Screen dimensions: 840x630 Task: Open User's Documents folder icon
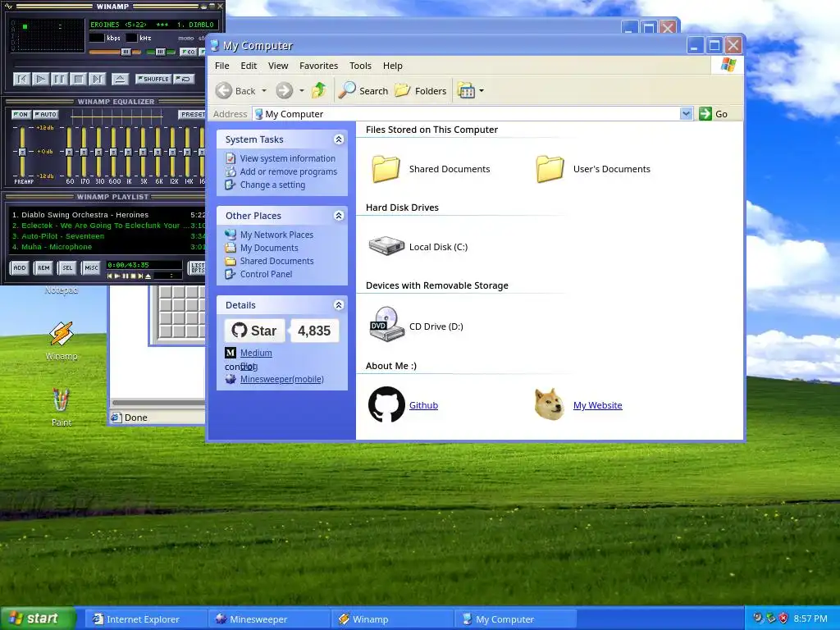pyautogui.click(x=550, y=169)
